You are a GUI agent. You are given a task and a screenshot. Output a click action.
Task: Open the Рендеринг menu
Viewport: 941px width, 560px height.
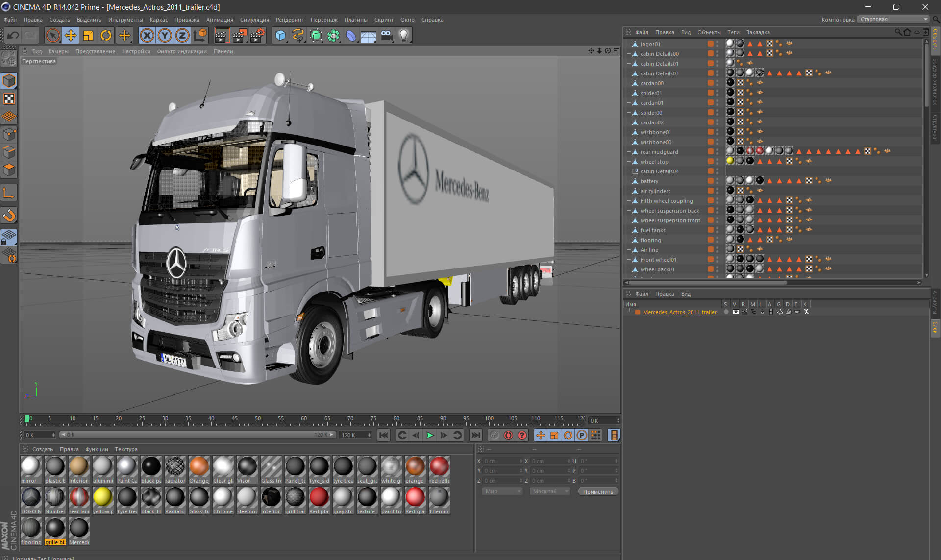click(x=290, y=20)
